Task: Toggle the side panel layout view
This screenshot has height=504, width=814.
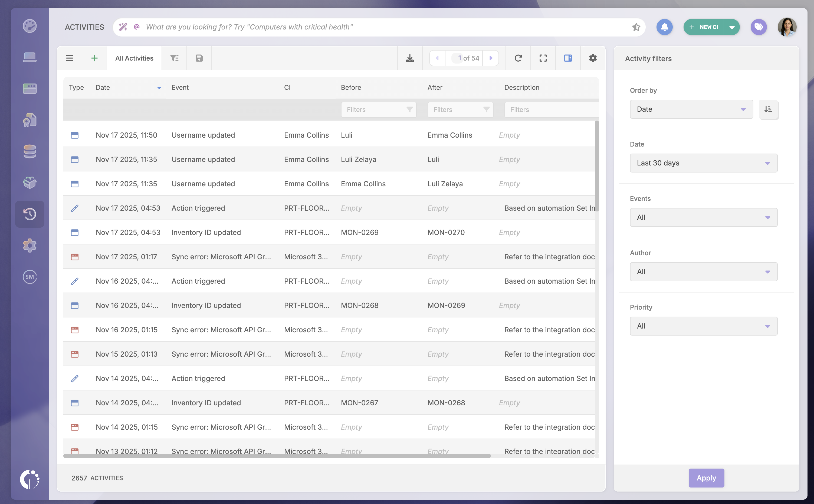Action: coord(567,58)
